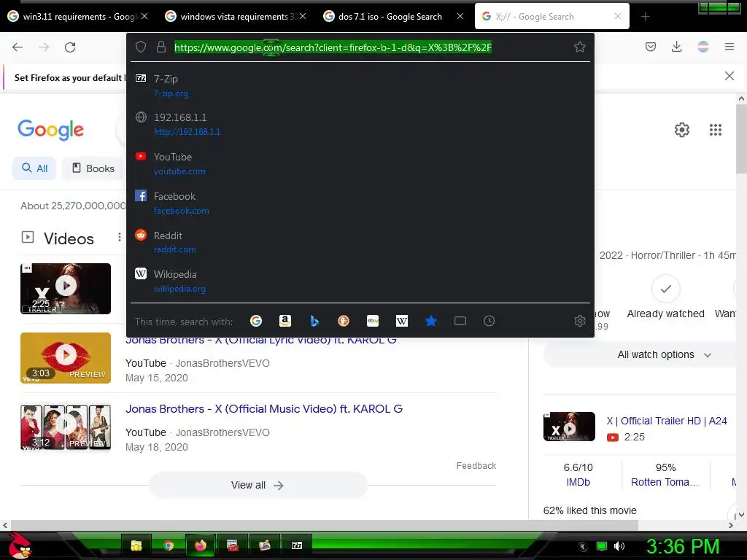Close the dos 7.1 iso tab
This screenshot has height=560, width=747.
(460, 16)
